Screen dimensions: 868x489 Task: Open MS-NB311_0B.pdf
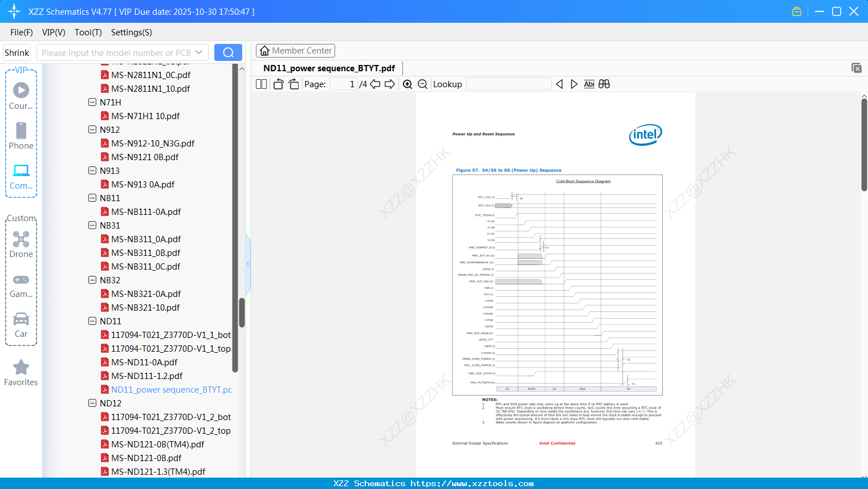coord(146,252)
